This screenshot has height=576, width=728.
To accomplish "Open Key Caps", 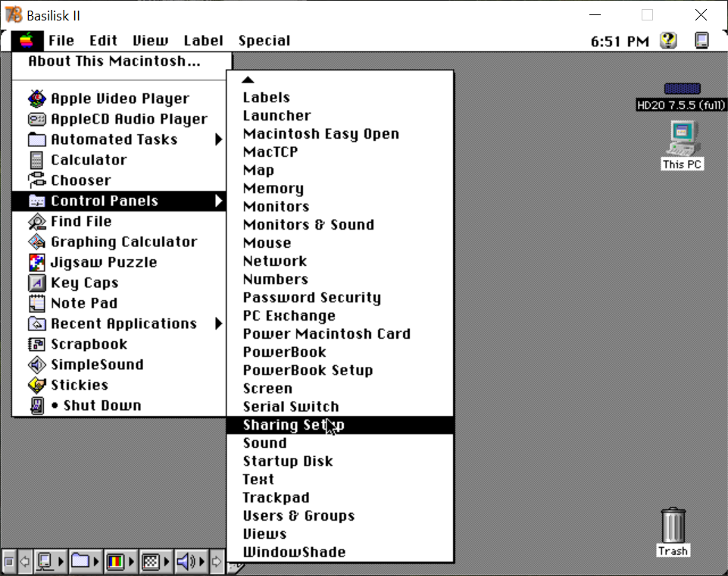I will 119,283.
